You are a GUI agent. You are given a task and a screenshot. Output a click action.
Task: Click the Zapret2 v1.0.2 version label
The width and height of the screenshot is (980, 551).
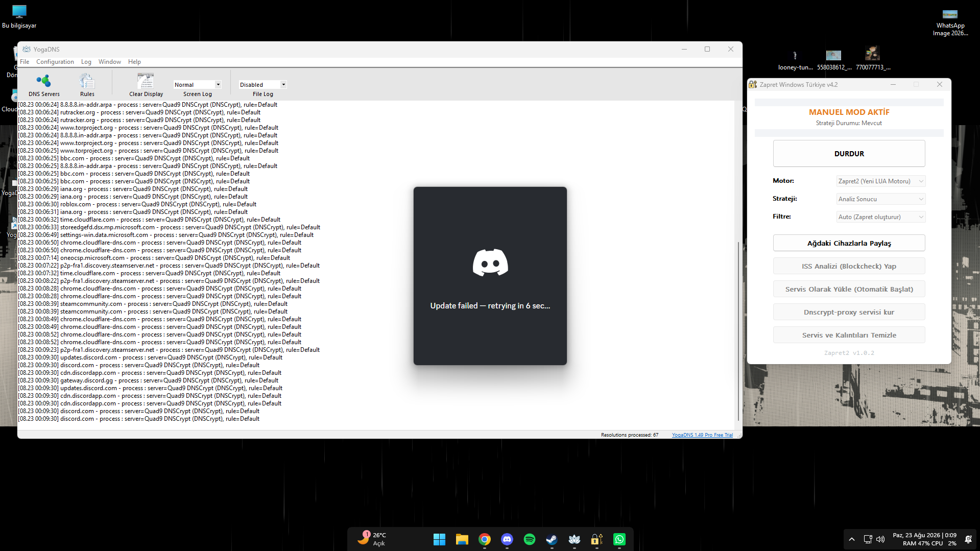tap(849, 353)
